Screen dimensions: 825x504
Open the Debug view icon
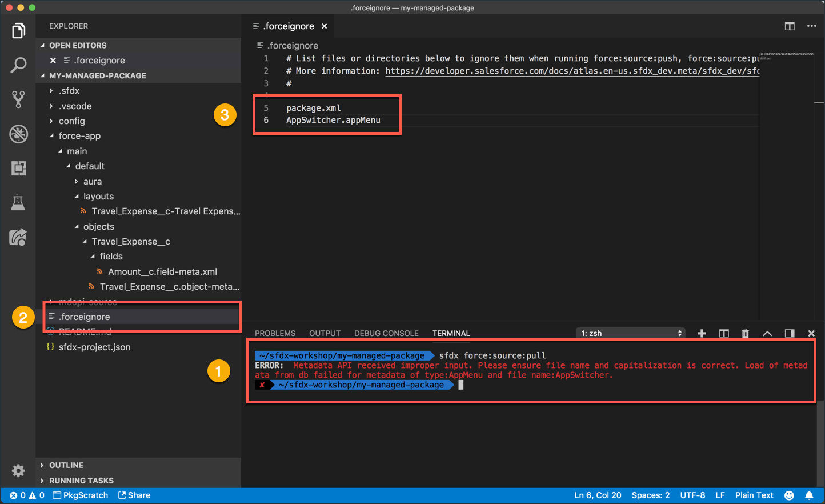[x=18, y=134]
